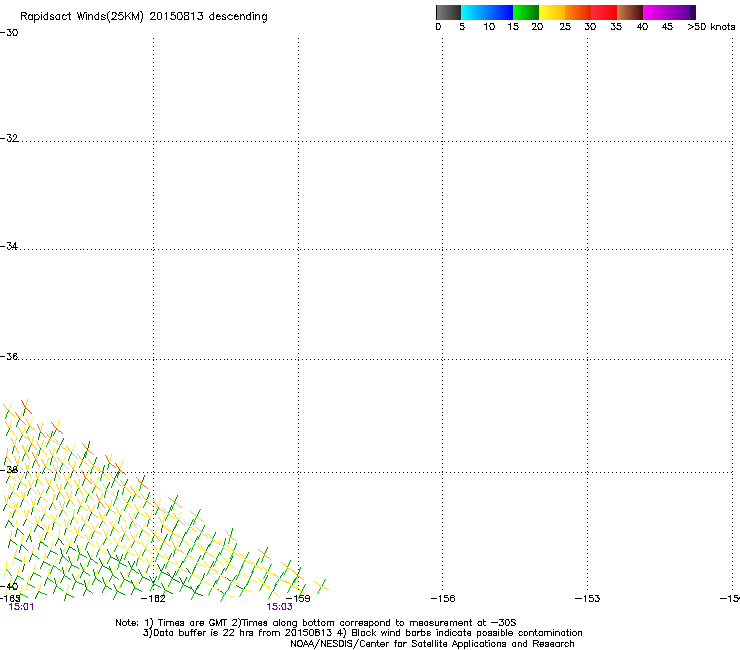Click the purple '15:03' time stamp
Image resolution: width=740 pixels, height=650 pixels.
point(279,607)
